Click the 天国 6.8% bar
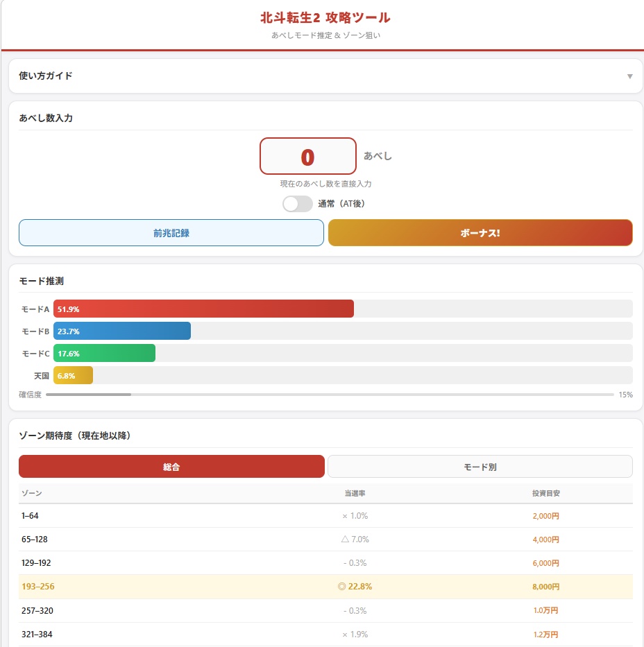Image resolution: width=644 pixels, height=647 pixels. pos(73,375)
